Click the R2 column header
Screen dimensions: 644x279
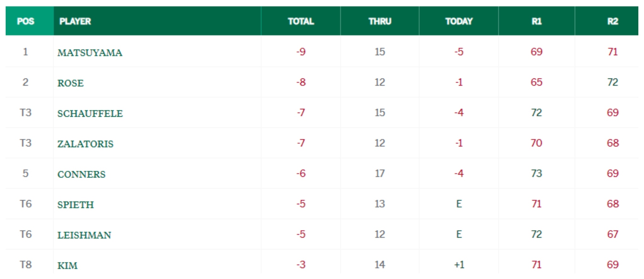[613, 21]
